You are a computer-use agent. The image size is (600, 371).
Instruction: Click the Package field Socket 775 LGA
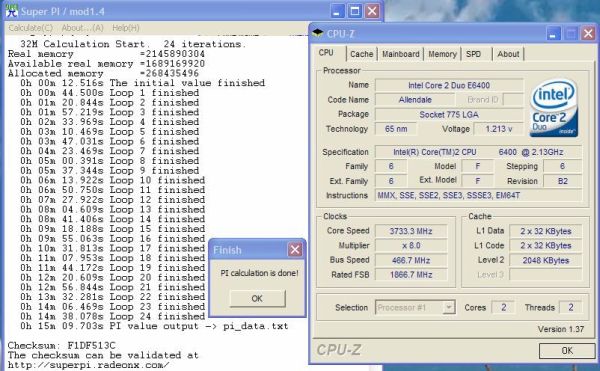449,114
